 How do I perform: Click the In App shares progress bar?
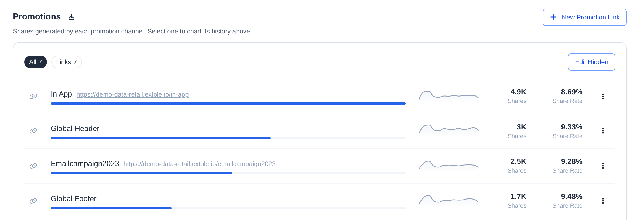click(228, 104)
